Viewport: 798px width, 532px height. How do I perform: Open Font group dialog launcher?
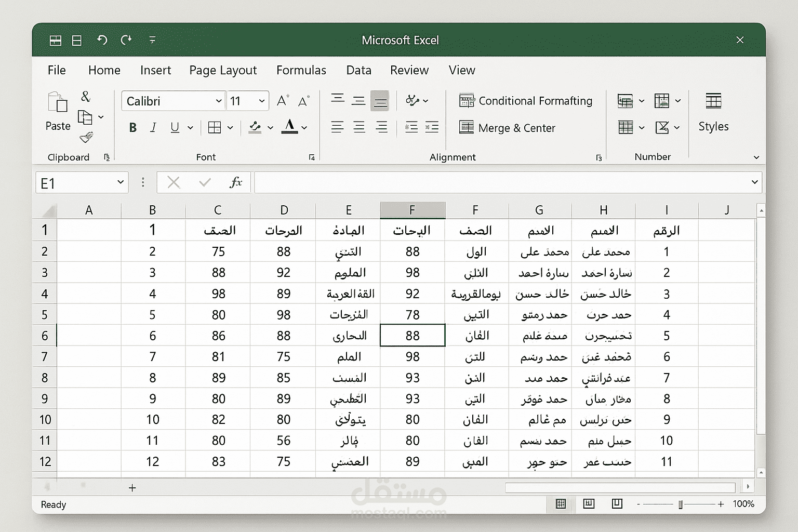(x=312, y=157)
